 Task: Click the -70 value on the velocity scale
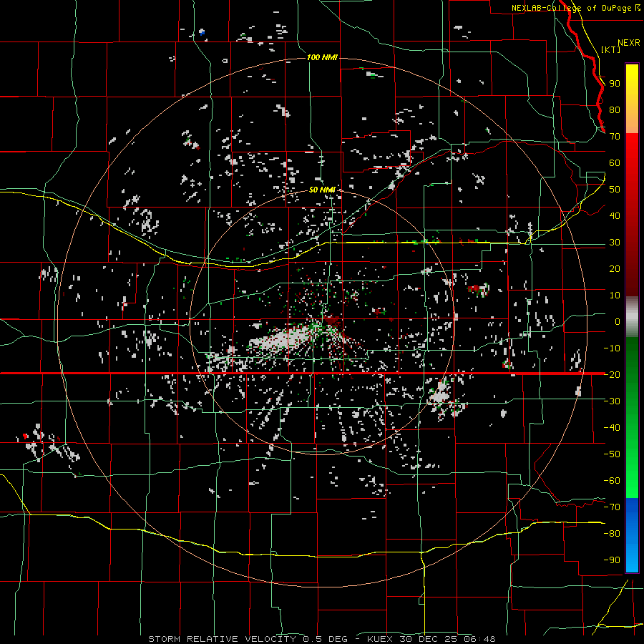(x=612, y=507)
